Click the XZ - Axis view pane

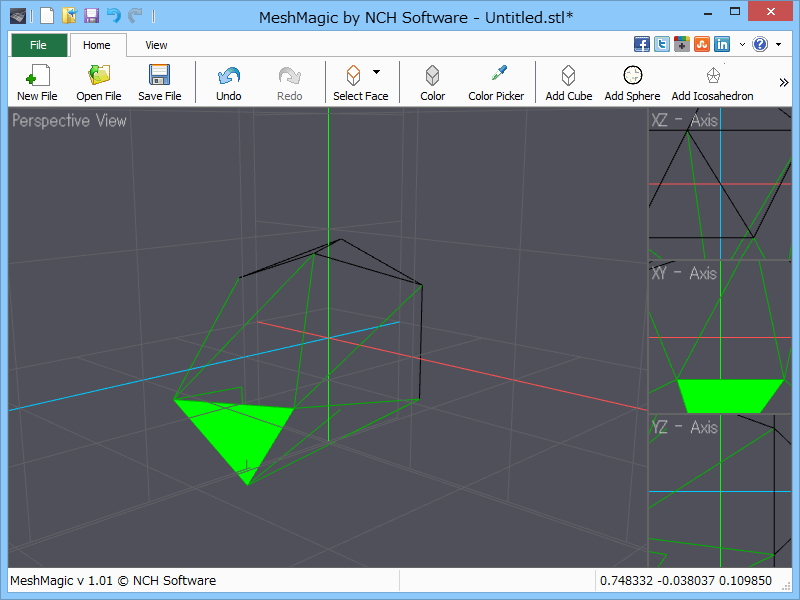coord(720,184)
